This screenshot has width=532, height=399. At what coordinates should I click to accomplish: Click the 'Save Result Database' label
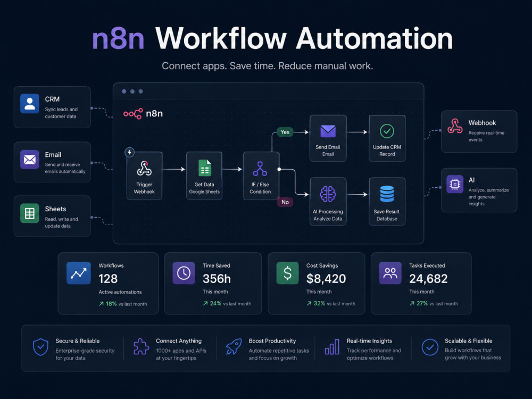point(387,215)
